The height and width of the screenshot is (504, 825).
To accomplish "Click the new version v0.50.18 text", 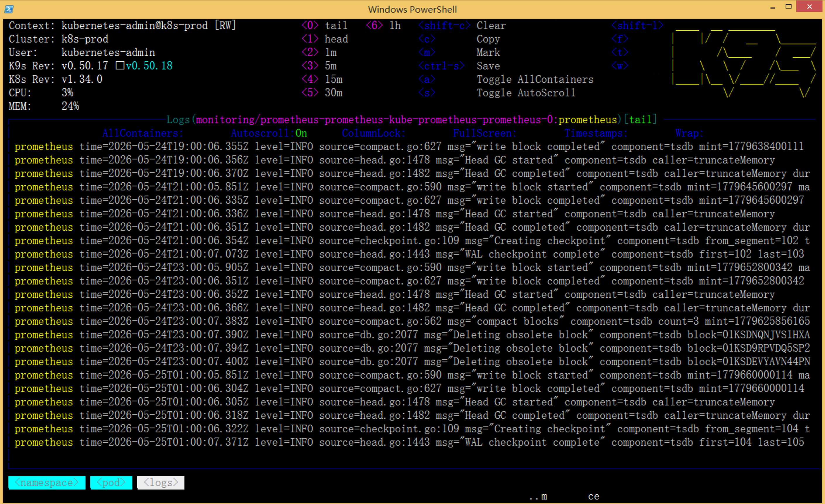I will [149, 66].
